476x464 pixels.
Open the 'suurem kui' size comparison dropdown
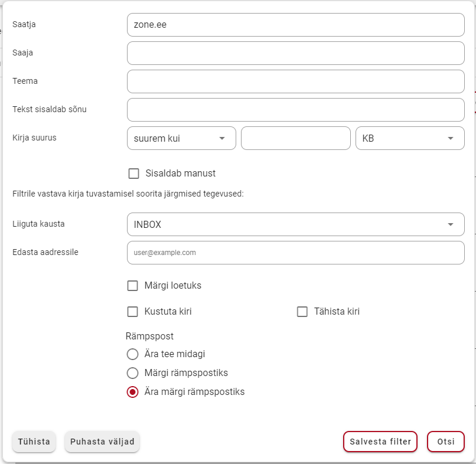(x=181, y=138)
